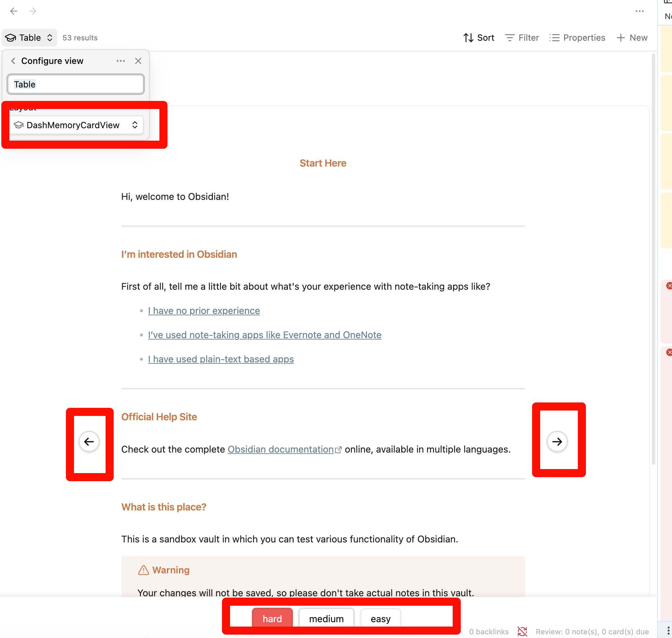Go to next memory card arrow
Screen dimensions: 672x638
(557, 441)
